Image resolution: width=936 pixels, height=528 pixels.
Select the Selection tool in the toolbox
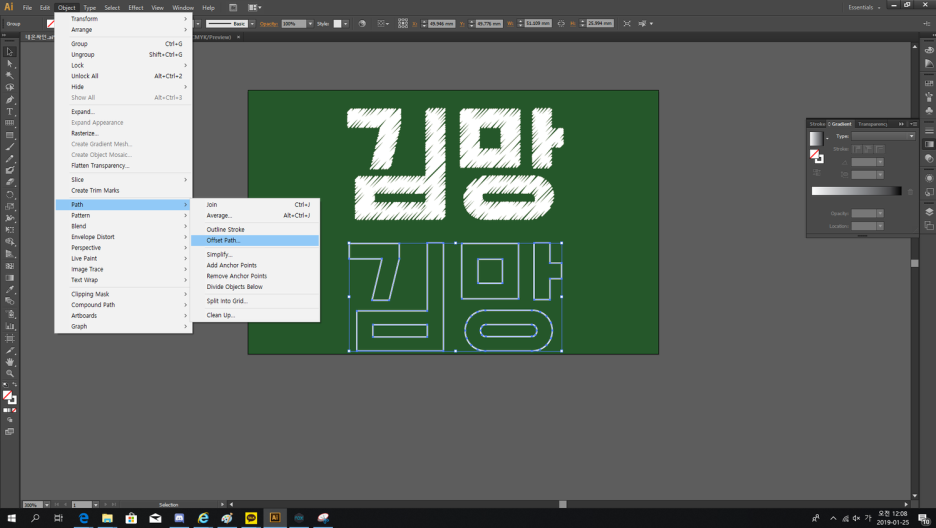click(10, 51)
